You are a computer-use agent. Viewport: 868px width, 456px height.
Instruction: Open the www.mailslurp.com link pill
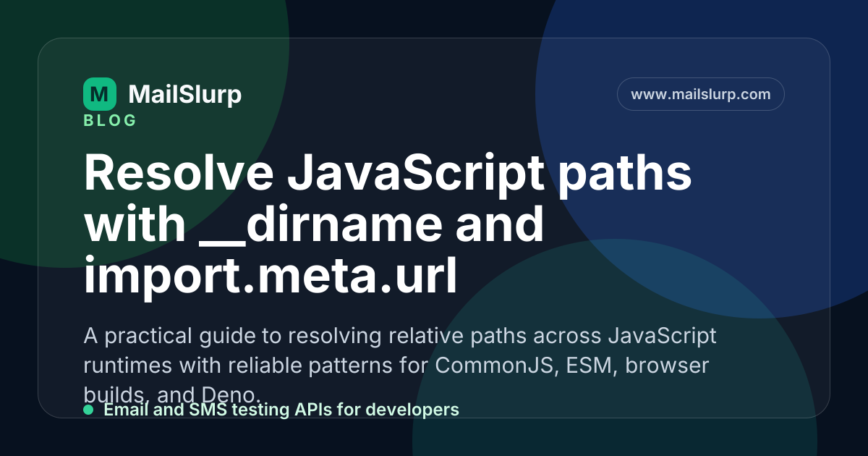click(x=701, y=94)
